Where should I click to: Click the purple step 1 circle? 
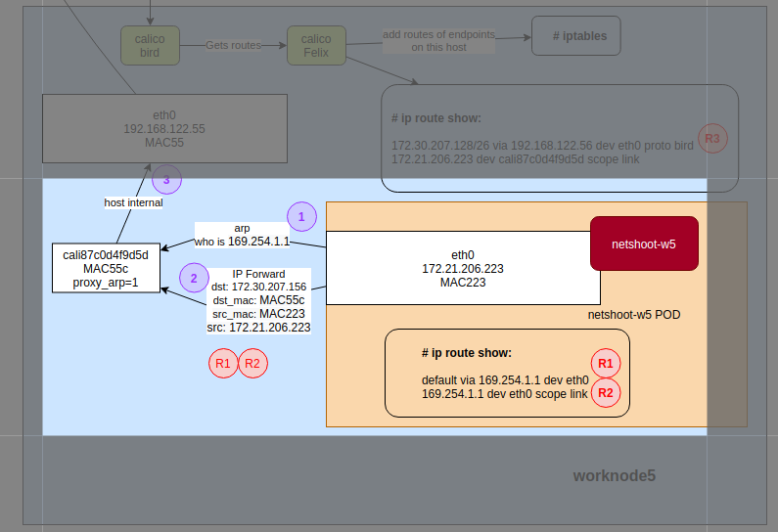tap(301, 216)
